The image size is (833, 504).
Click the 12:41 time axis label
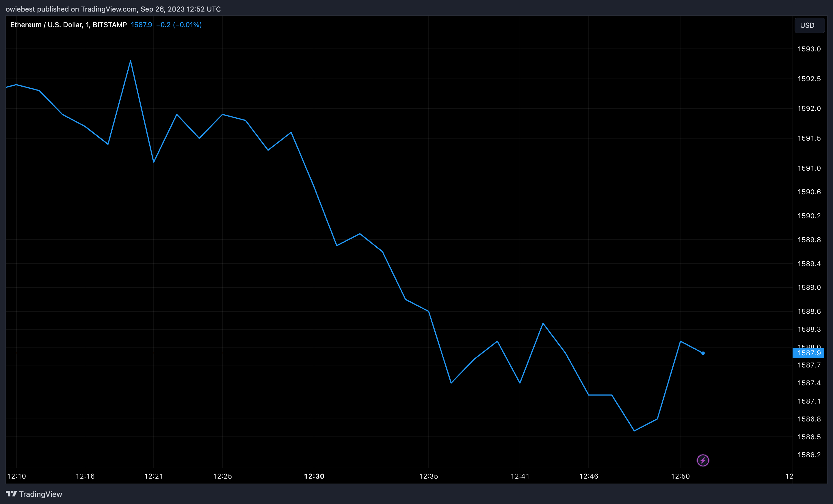pos(520,476)
